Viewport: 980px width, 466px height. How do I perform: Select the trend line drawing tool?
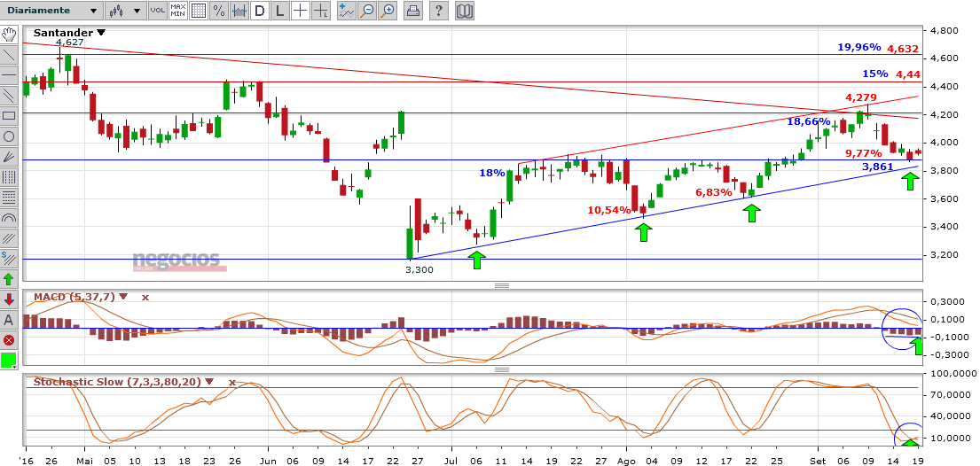tap(9, 54)
